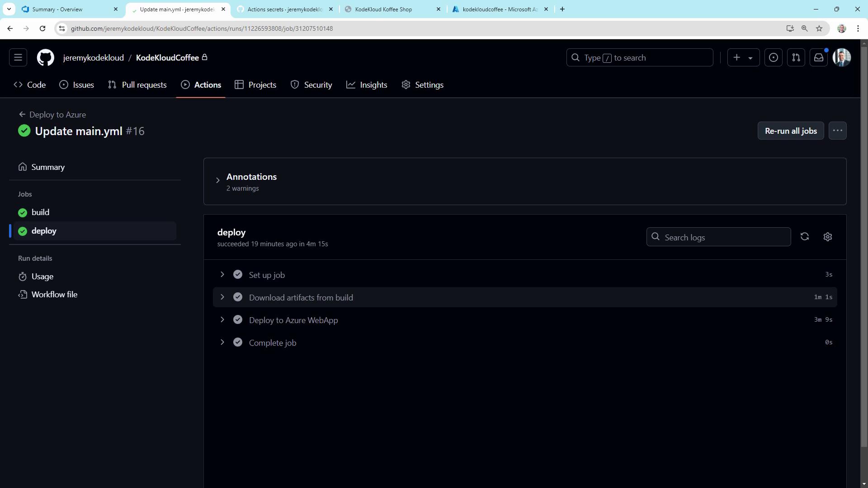The image size is (868, 488).
Task: Click the Usage stopwatch icon
Action: coord(23,277)
